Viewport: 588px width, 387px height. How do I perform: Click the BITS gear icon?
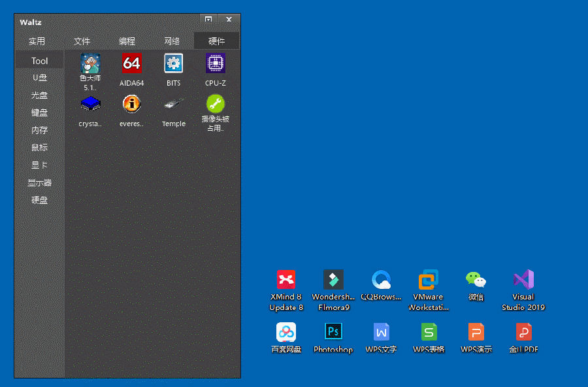[173, 63]
